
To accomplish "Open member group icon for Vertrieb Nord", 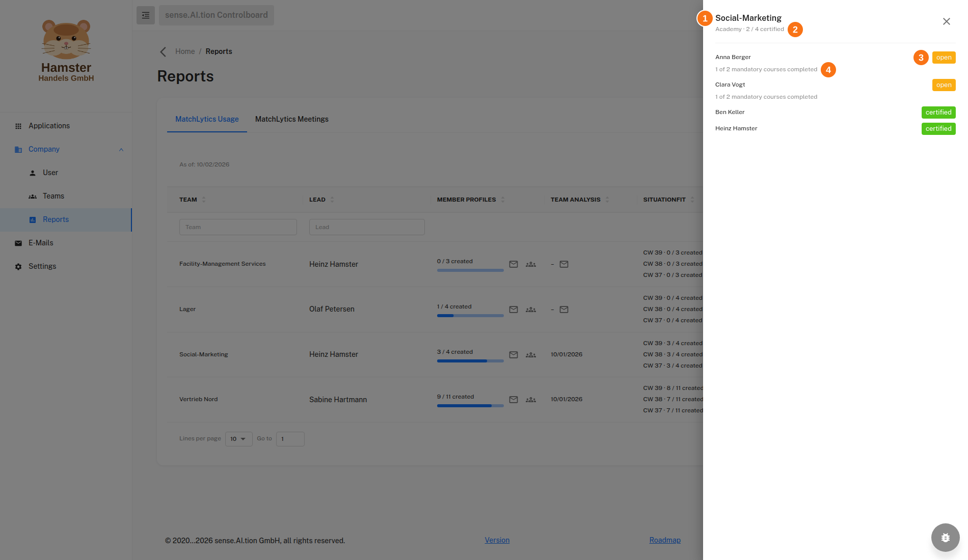I will 531,400.
